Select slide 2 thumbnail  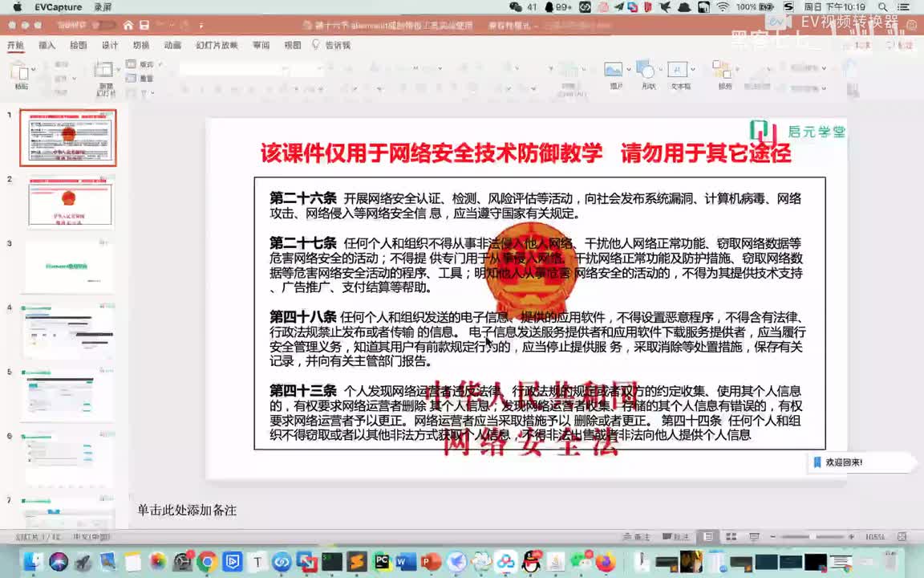(68, 201)
